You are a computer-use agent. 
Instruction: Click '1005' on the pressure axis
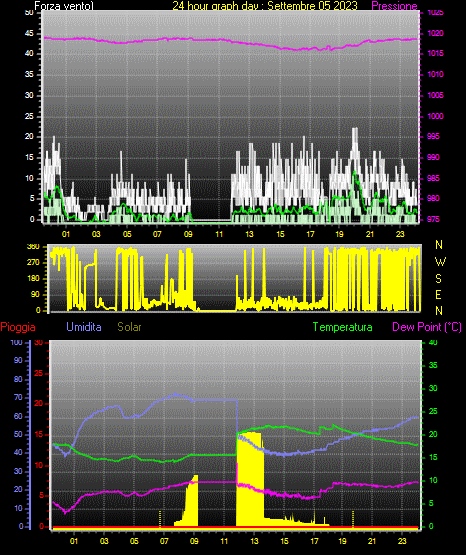coord(435,95)
